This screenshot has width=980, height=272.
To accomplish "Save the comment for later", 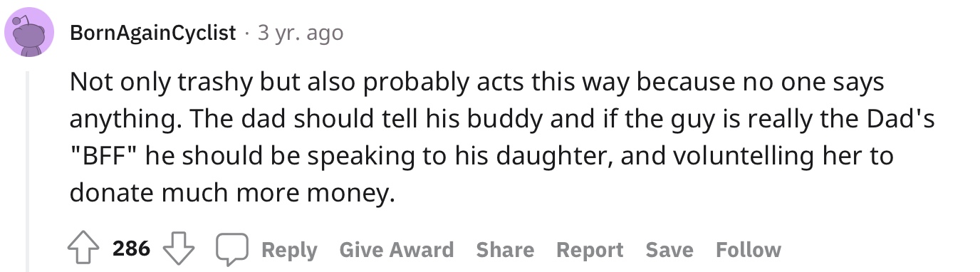I will tap(669, 250).
